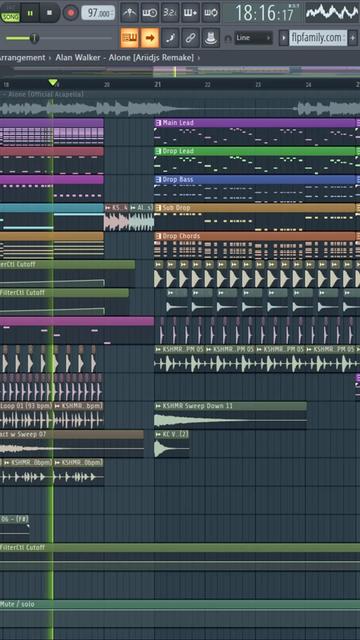
Task: Arm the red record button
Action: point(71,13)
